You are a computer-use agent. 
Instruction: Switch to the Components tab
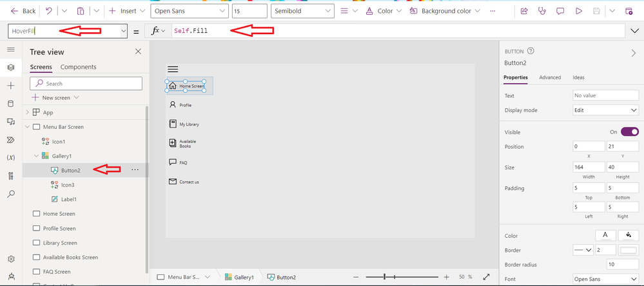coord(79,67)
